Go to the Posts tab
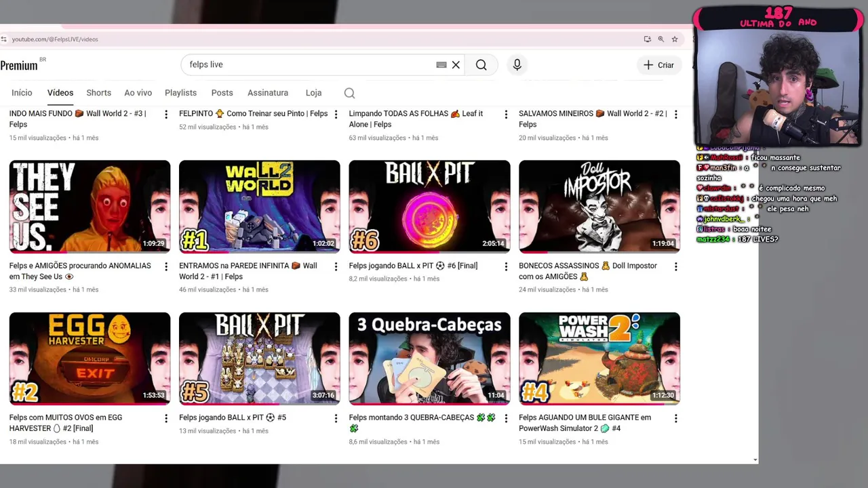Image resolution: width=868 pixels, height=488 pixels. [x=222, y=93]
